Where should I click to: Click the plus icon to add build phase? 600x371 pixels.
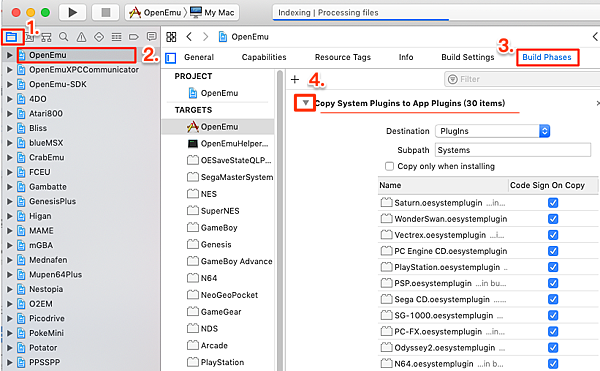295,80
